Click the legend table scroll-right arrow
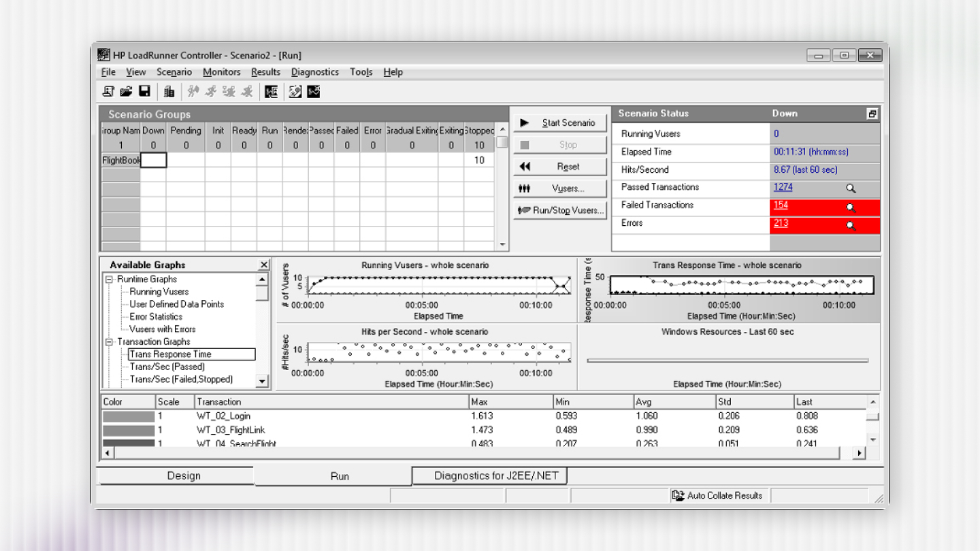Image resolution: width=980 pixels, height=551 pixels. click(x=859, y=453)
